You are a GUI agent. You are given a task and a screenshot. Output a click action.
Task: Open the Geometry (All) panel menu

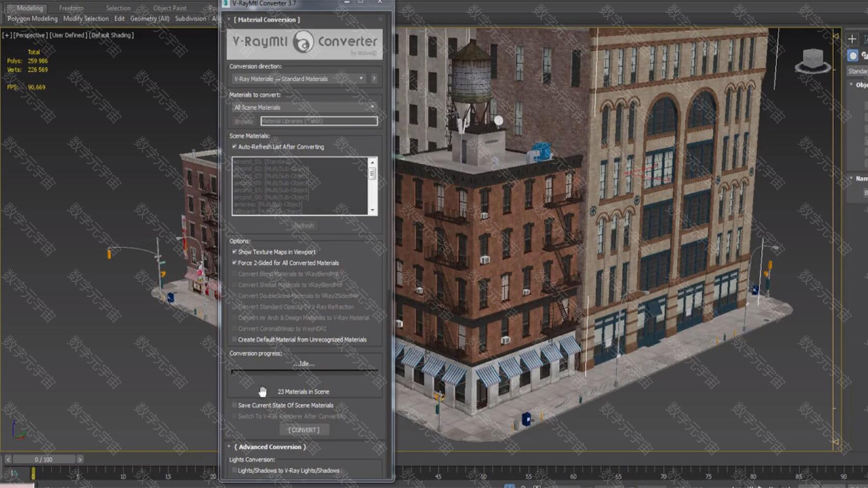pos(150,19)
